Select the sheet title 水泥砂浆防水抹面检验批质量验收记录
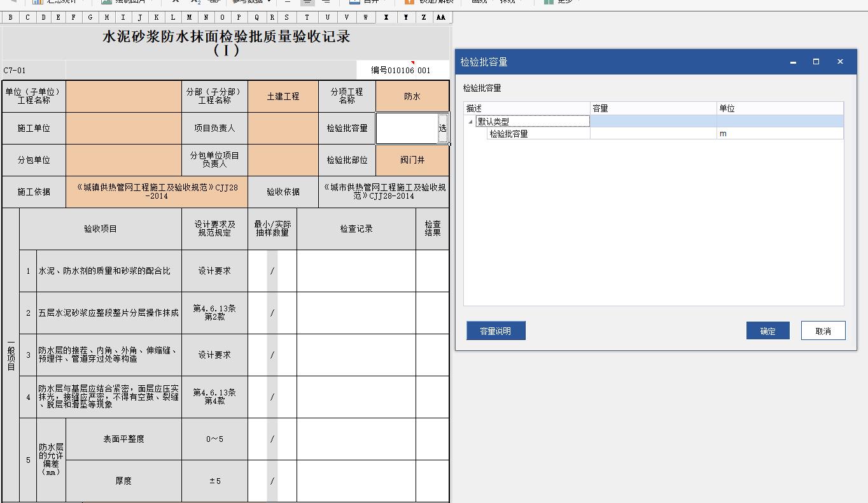Screen dimensions: 868x503 (x=226, y=43)
